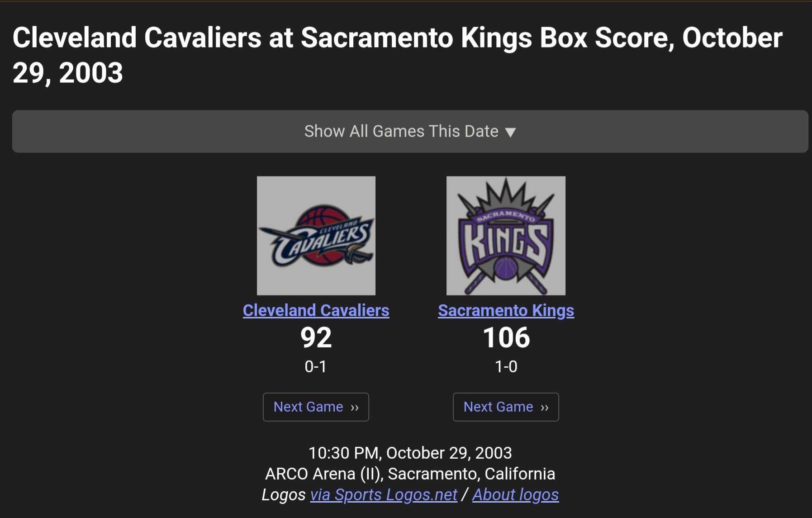
Task: Click the chevron in Kings' Next Game button
Action: point(545,408)
